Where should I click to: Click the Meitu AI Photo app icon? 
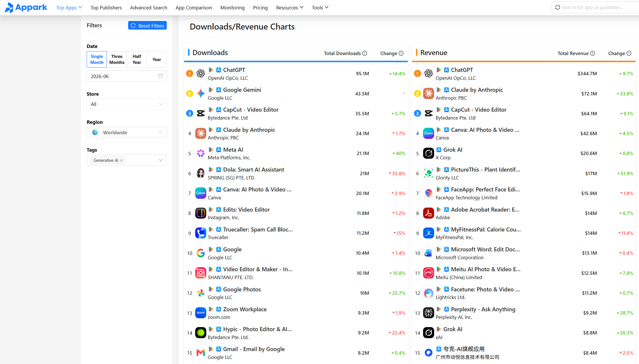[x=428, y=273]
